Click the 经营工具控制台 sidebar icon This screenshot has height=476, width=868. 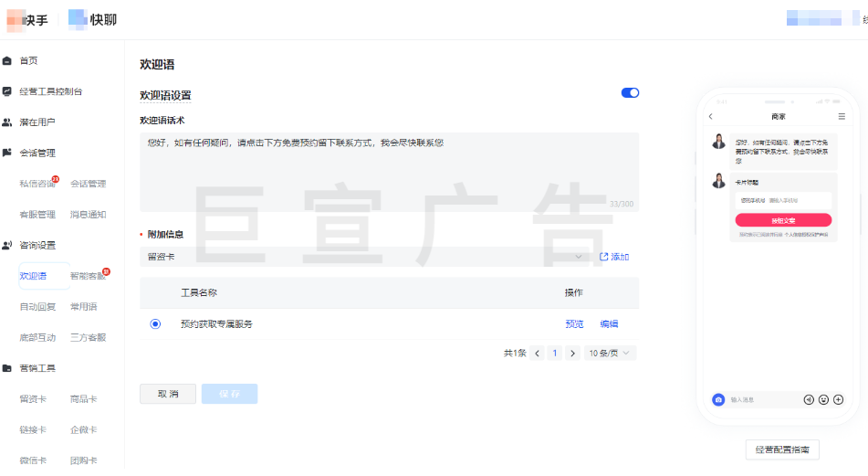(x=7, y=91)
